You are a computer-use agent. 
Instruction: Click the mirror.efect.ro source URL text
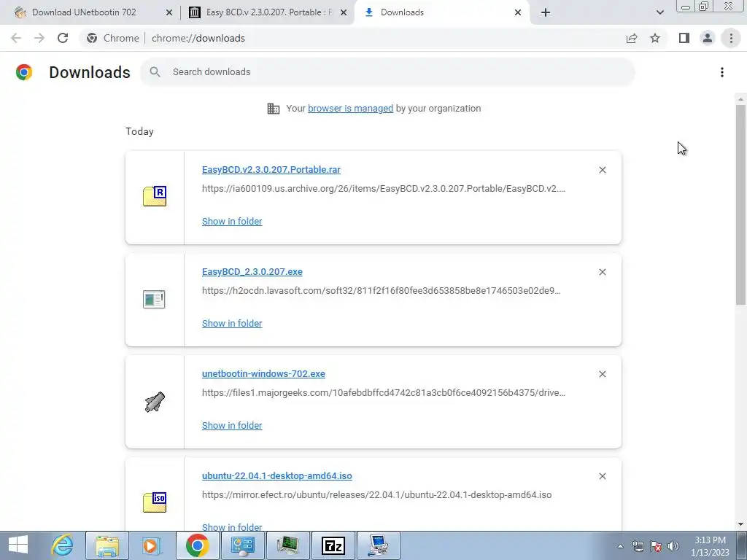(377, 495)
